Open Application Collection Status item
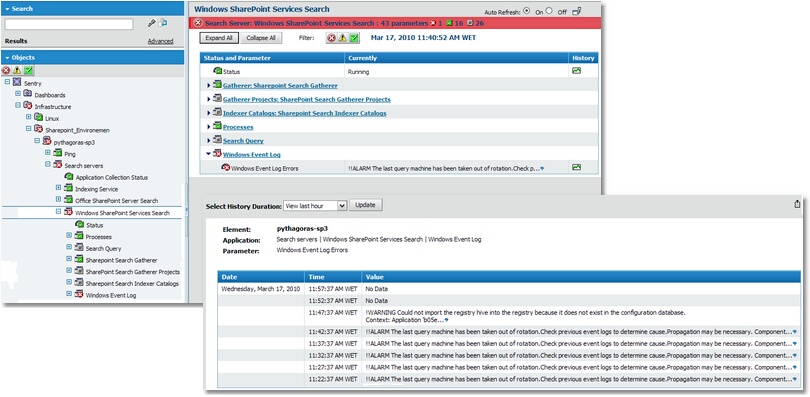The height and width of the screenshot is (397, 810). click(x=112, y=178)
